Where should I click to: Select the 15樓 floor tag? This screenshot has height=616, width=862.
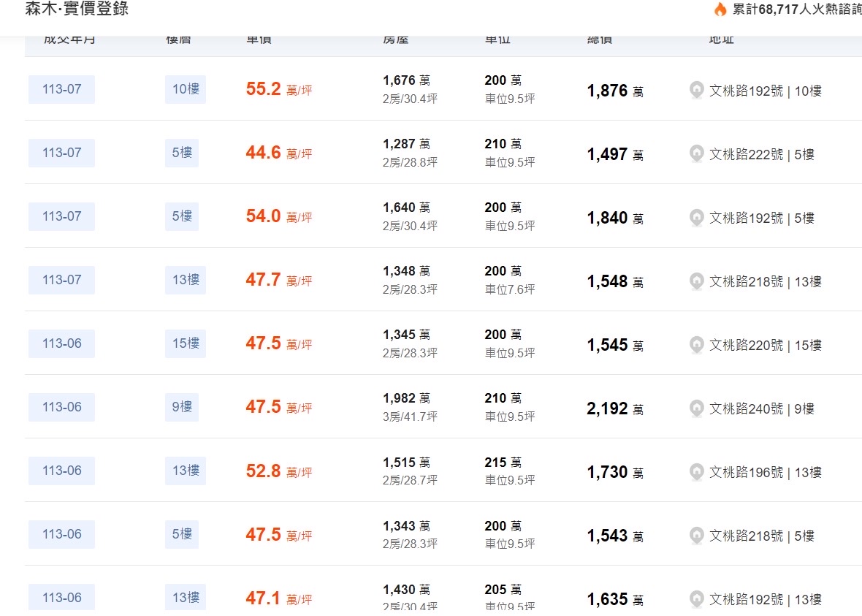coord(186,343)
